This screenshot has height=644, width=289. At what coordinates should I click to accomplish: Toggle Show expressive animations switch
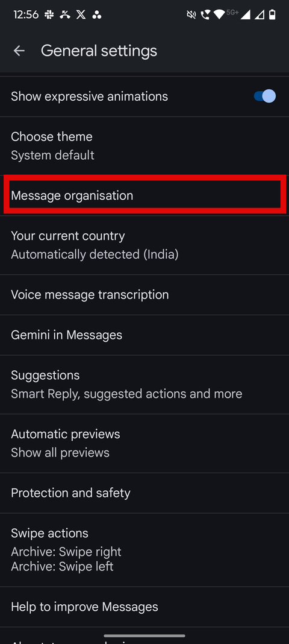coord(264,96)
